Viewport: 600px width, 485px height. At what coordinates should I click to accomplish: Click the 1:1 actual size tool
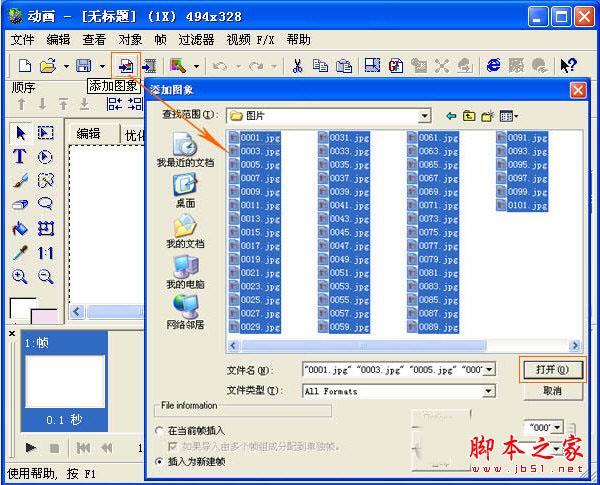[45, 253]
